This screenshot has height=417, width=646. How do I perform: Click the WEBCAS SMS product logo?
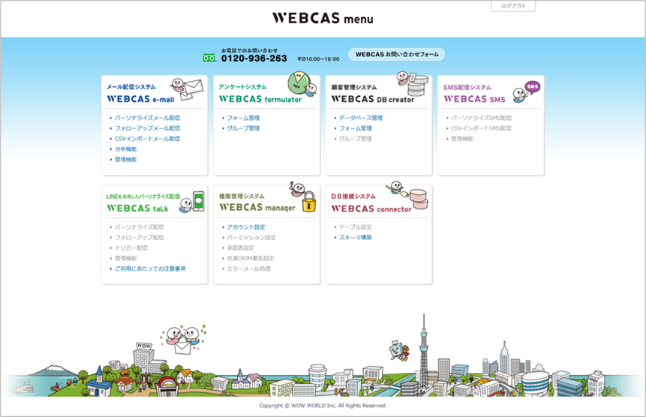pos(474,99)
